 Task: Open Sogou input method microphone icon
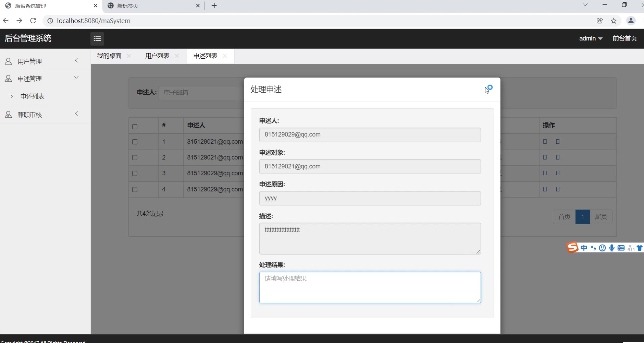click(x=611, y=248)
